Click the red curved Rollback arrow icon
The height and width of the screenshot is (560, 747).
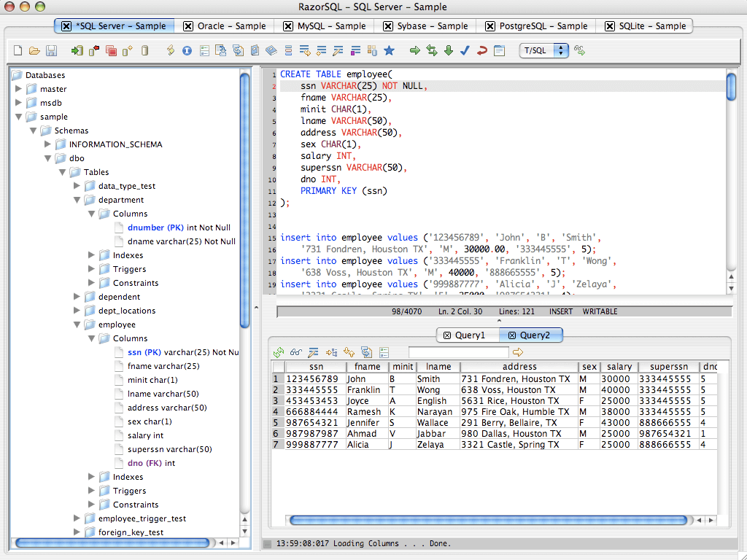point(481,50)
